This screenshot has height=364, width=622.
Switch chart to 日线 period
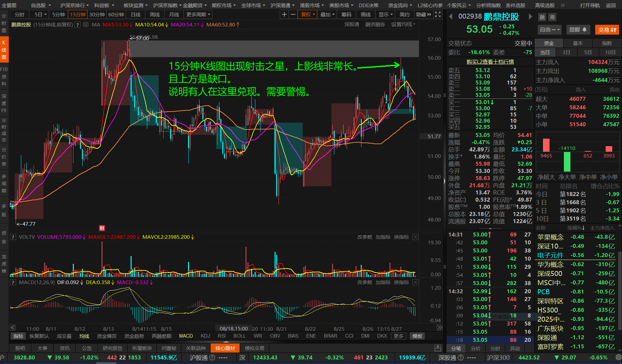[136, 14]
